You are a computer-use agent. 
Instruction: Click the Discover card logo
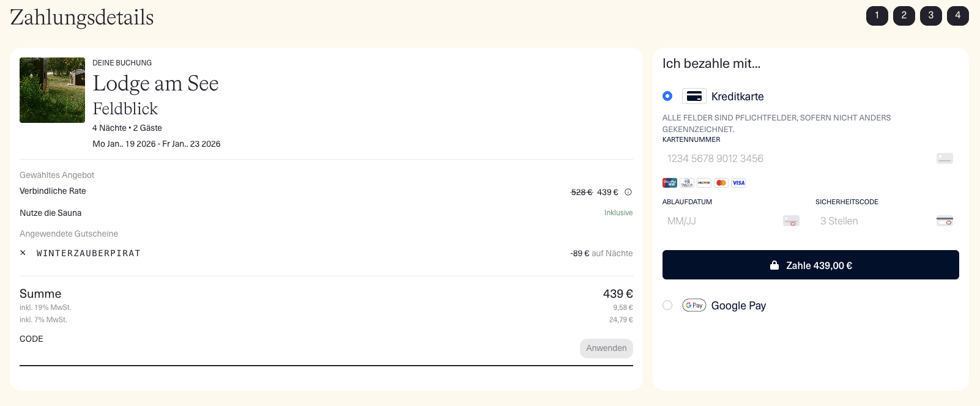704,183
